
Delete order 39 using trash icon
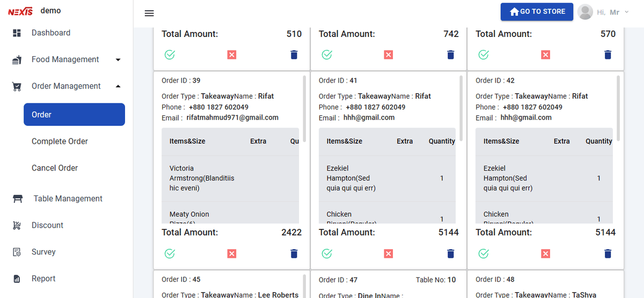click(294, 254)
